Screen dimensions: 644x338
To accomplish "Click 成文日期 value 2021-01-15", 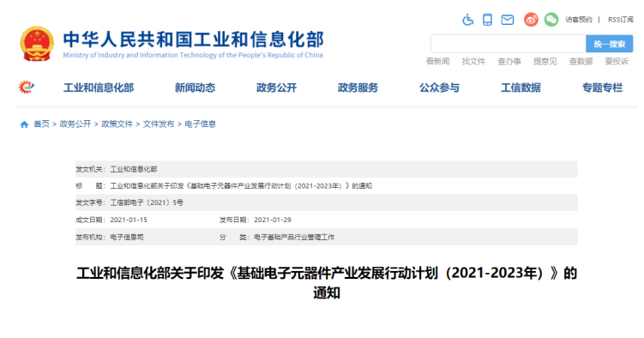I will (129, 220).
